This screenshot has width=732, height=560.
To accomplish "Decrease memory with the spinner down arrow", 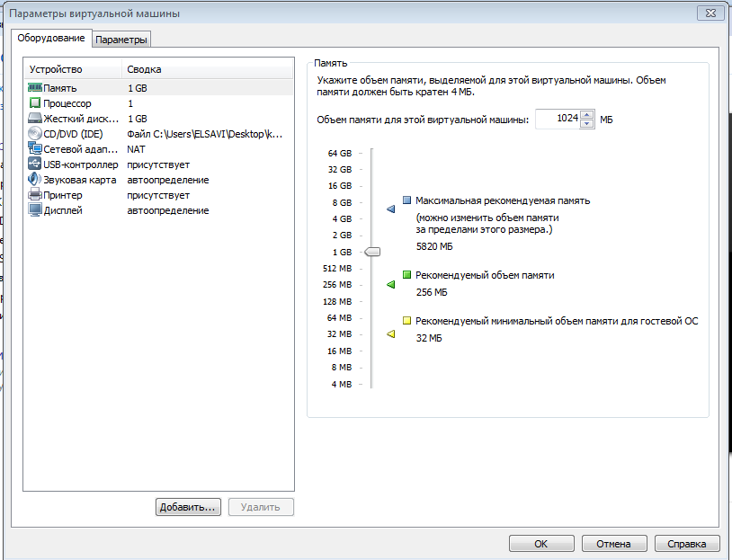I will coord(587,123).
